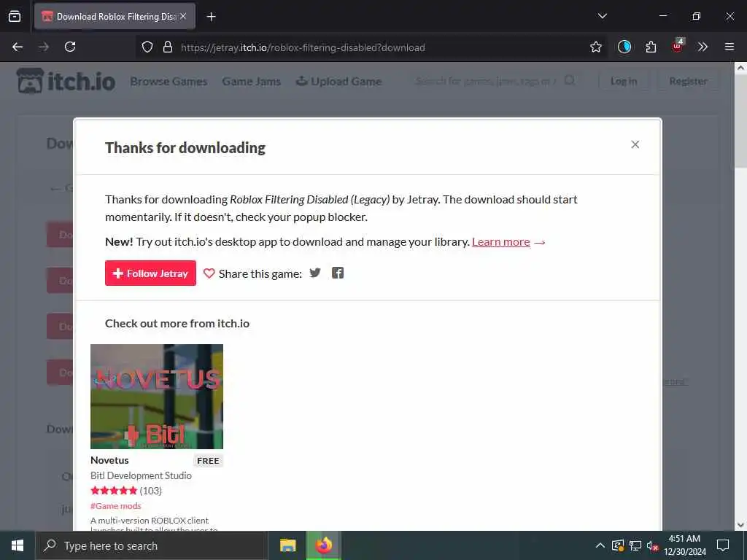Click the Register button
Image resolution: width=747 pixels, height=560 pixels.
(688, 82)
